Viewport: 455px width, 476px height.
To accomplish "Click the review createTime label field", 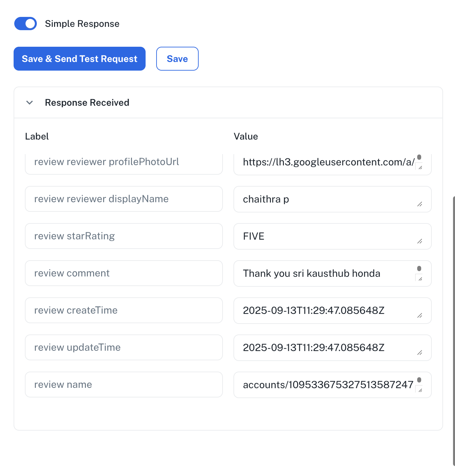I will pos(124,310).
